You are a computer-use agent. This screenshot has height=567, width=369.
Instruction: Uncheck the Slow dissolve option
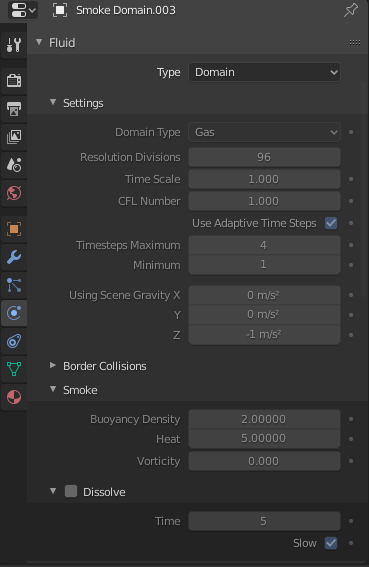click(331, 543)
